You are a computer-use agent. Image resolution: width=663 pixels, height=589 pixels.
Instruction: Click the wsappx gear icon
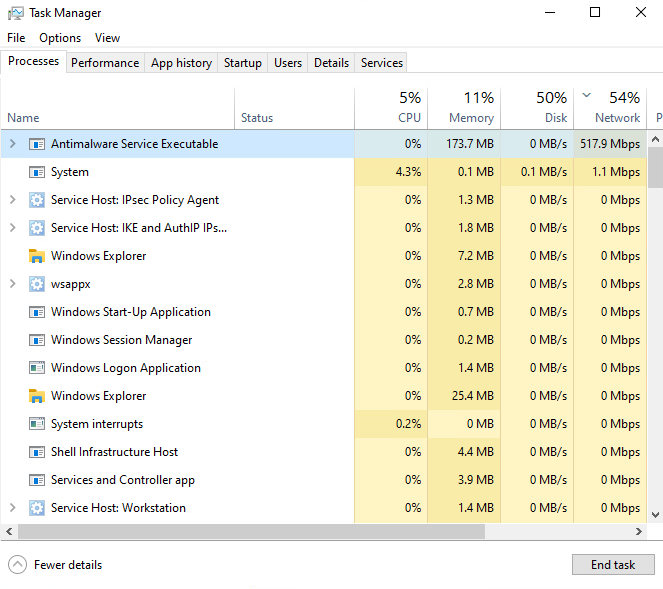[37, 284]
